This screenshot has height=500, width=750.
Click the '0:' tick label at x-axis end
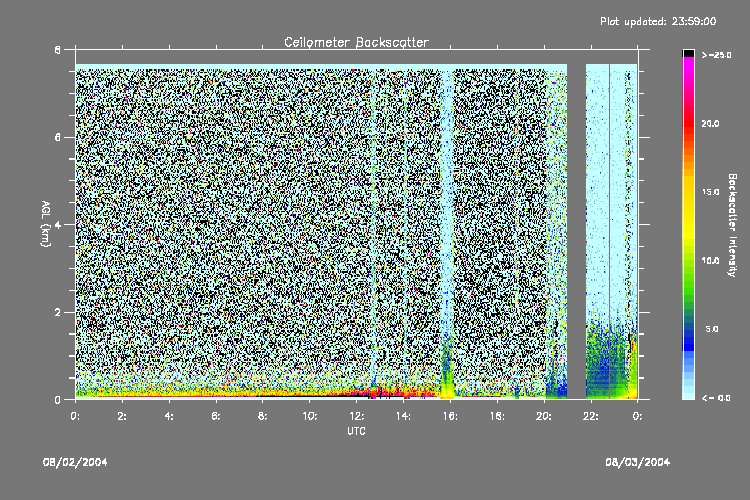click(638, 416)
